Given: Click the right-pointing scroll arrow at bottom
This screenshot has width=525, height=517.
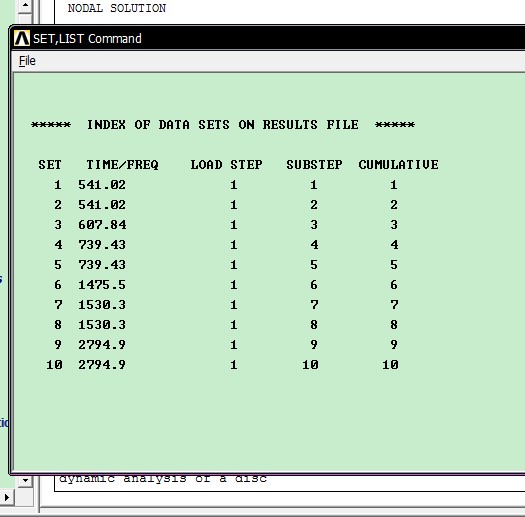Looking at the screenshot, I should (x=7, y=497).
